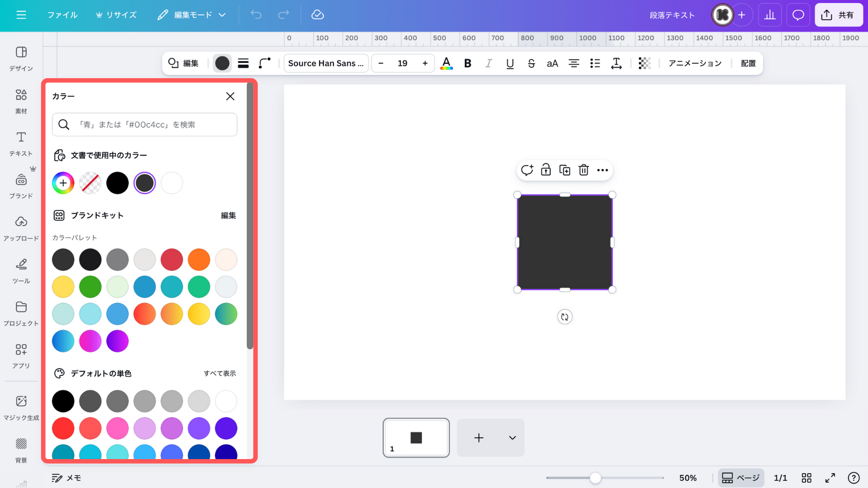Open the ツール sidebar panel
The height and width of the screenshot is (488, 868).
click(21, 271)
